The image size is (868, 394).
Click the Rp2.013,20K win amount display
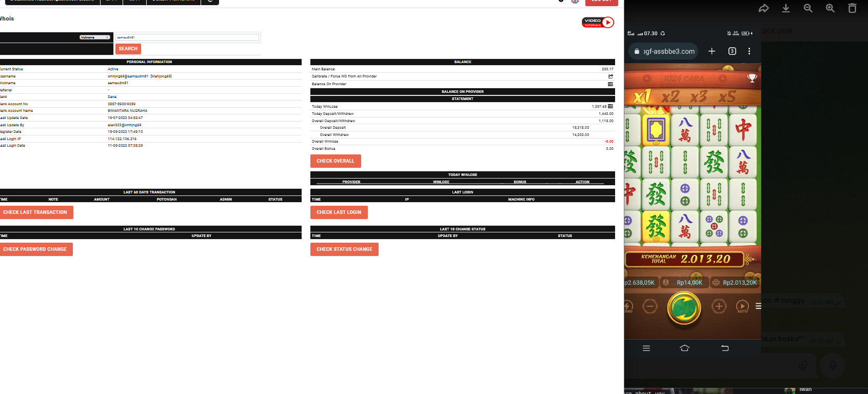pyautogui.click(x=735, y=283)
